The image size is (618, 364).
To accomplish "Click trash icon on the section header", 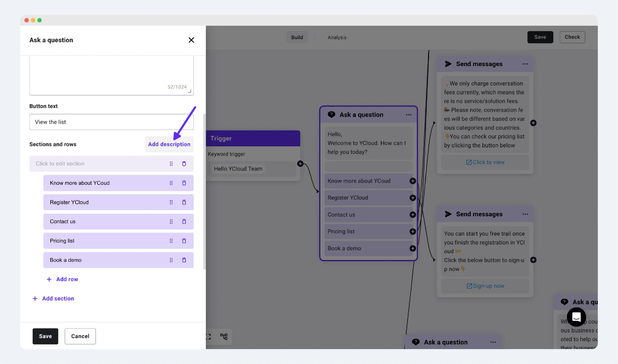I will pyautogui.click(x=184, y=164).
